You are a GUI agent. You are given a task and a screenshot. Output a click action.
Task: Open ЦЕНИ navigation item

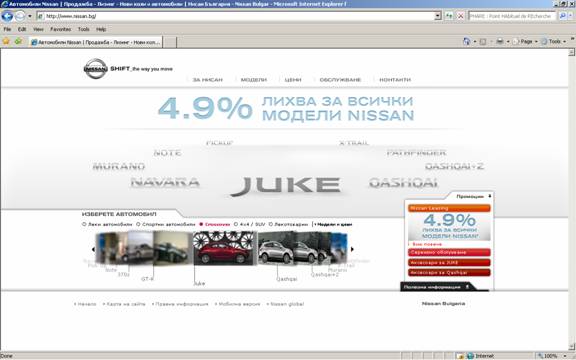tap(293, 80)
